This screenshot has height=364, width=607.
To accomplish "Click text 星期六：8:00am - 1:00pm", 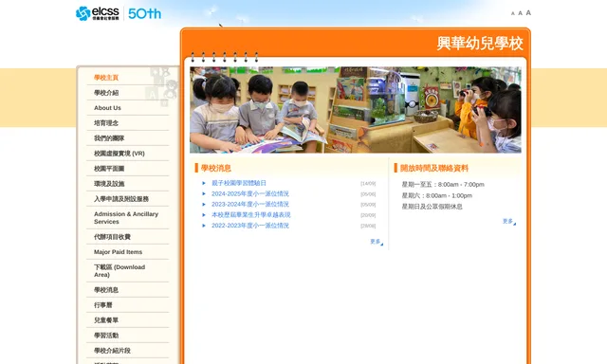I will 436,195.
